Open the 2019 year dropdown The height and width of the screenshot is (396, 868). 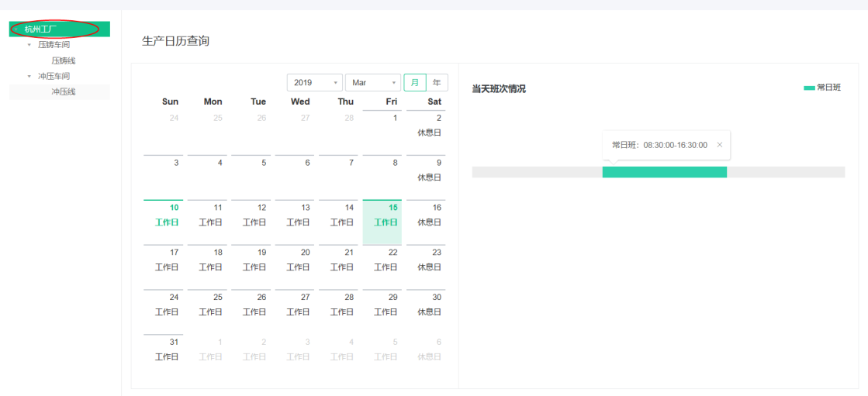click(315, 82)
